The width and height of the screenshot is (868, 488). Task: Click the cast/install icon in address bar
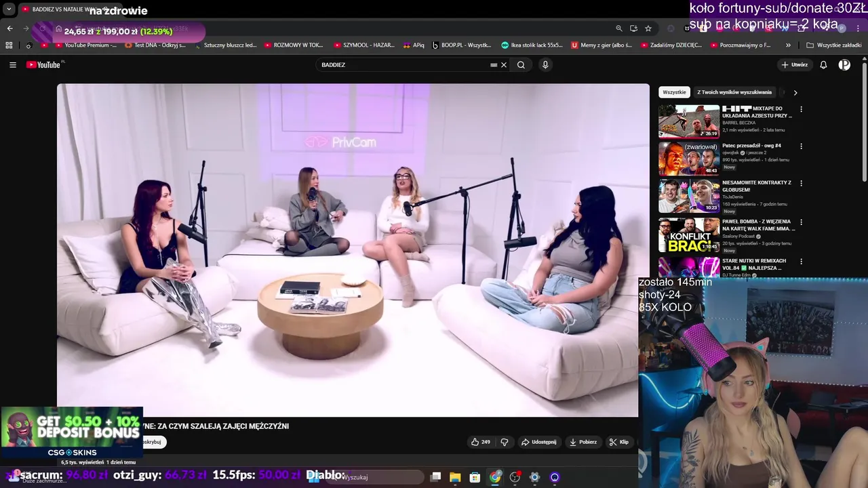633,28
